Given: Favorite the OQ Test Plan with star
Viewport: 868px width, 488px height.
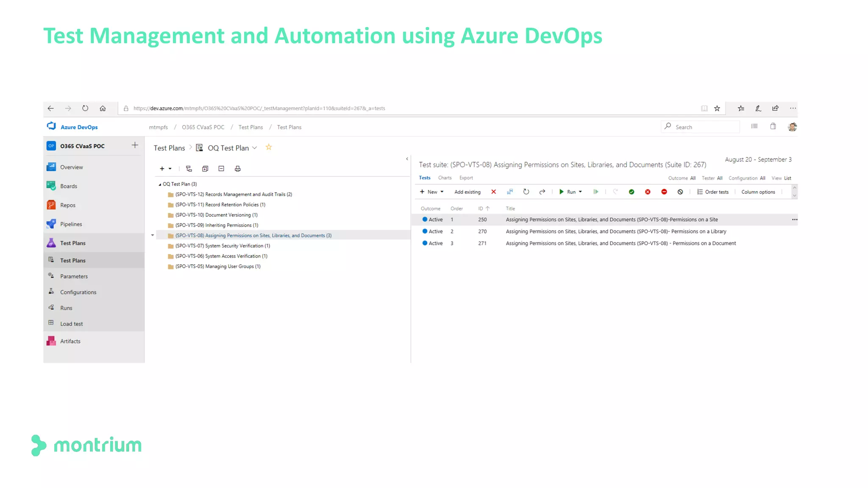Looking at the screenshot, I should (x=269, y=147).
